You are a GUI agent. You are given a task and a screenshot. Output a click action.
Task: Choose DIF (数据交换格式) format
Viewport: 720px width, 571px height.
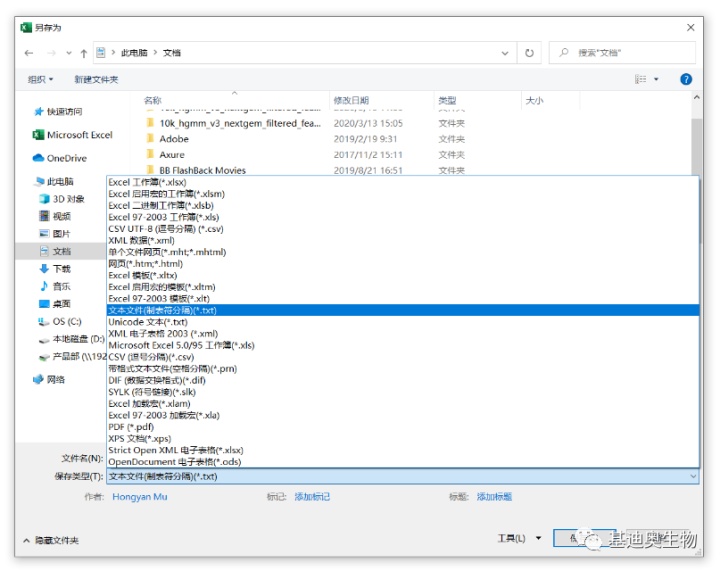(x=403, y=381)
